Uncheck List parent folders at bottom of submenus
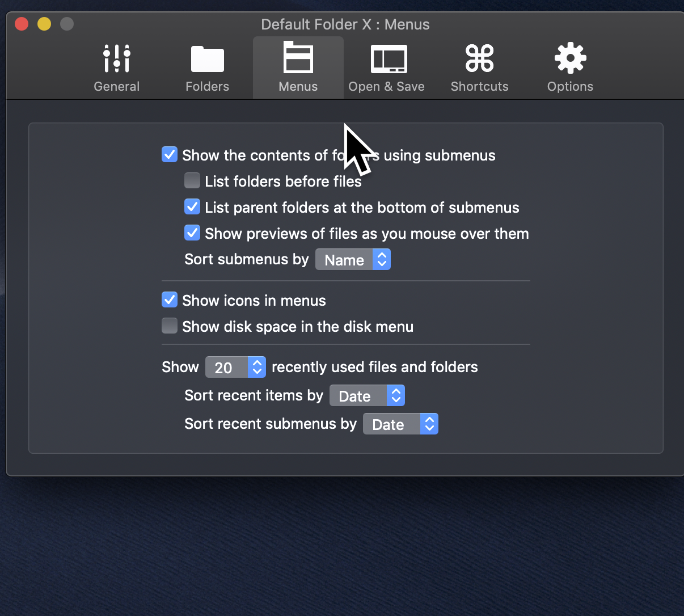 192,206
